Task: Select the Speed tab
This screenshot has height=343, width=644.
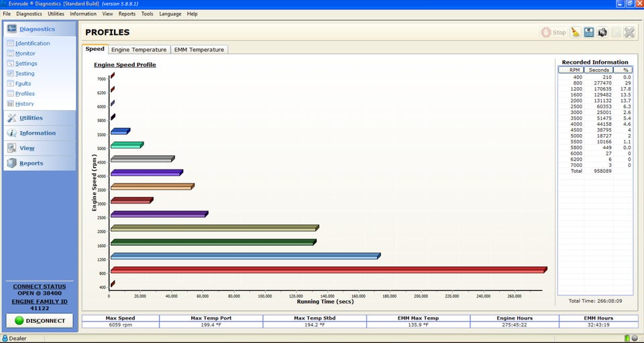Action: pyautogui.click(x=95, y=49)
